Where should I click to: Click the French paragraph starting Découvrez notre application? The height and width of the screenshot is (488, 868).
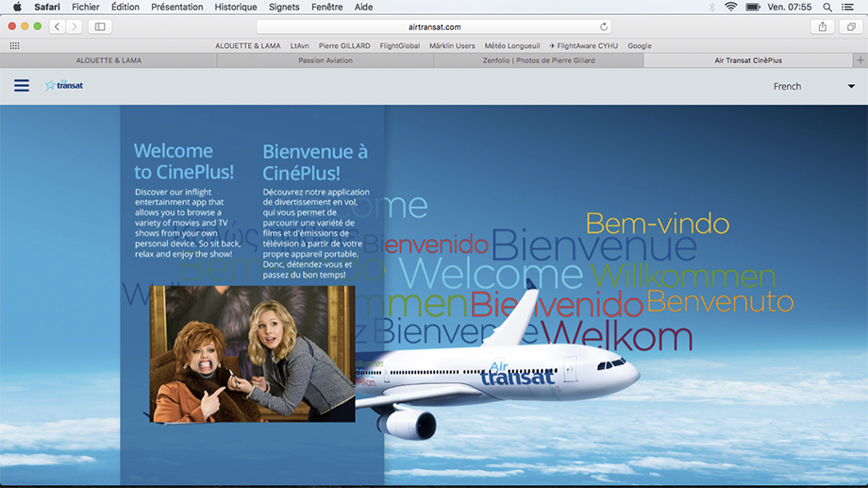(x=316, y=233)
